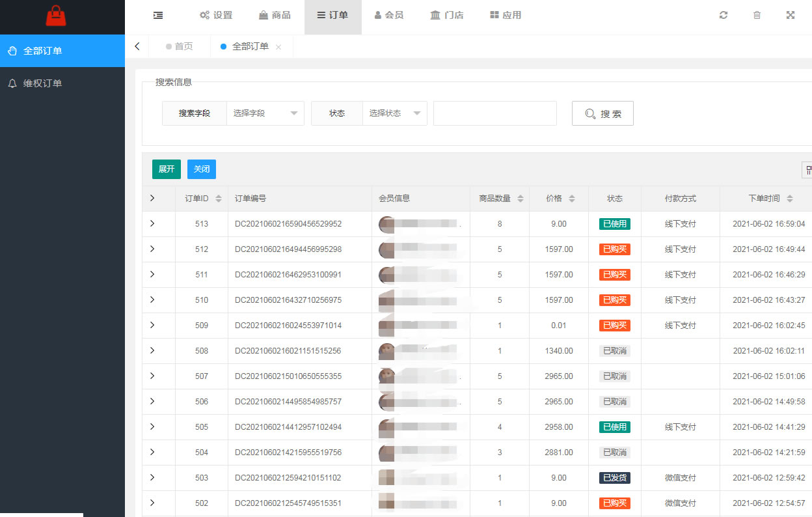Viewport: 812px width, 517px height.
Task: Click price 2958.00 in order 505
Action: (559, 427)
